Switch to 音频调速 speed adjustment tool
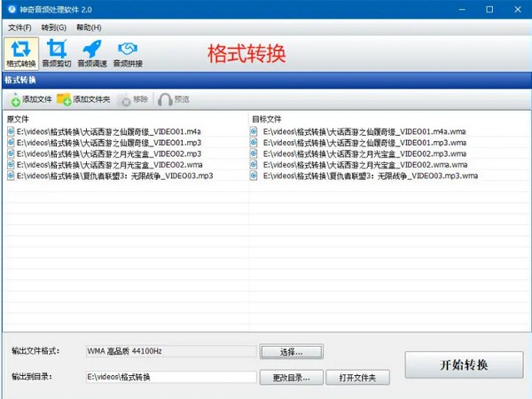Viewport: 532px width, 399px height. tap(92, 53)
